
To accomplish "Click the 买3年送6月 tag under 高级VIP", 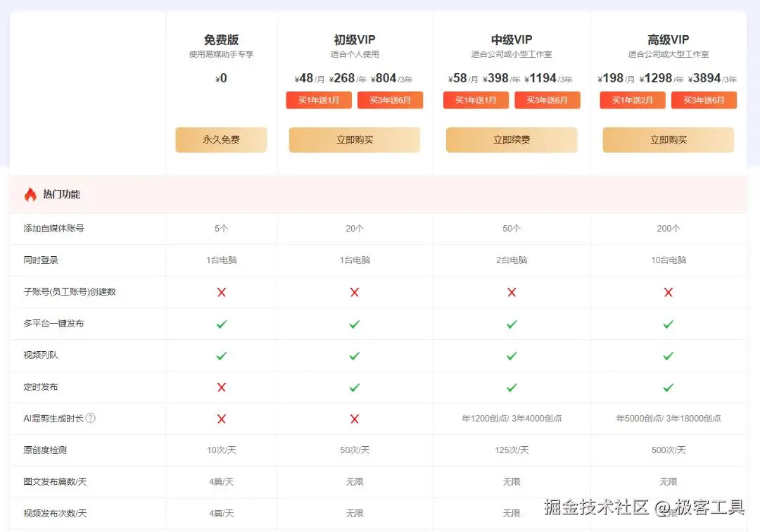I will click(x=704, y=100).
